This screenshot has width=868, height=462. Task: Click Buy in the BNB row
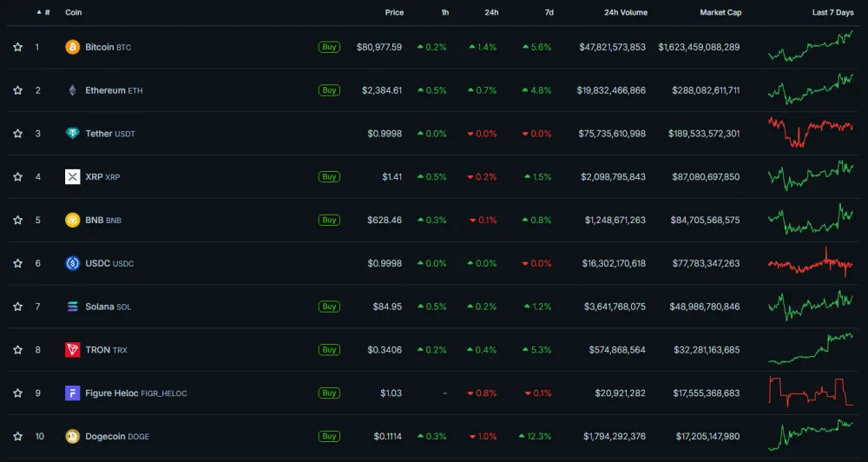pyautogui.click(x=329, y=220)
